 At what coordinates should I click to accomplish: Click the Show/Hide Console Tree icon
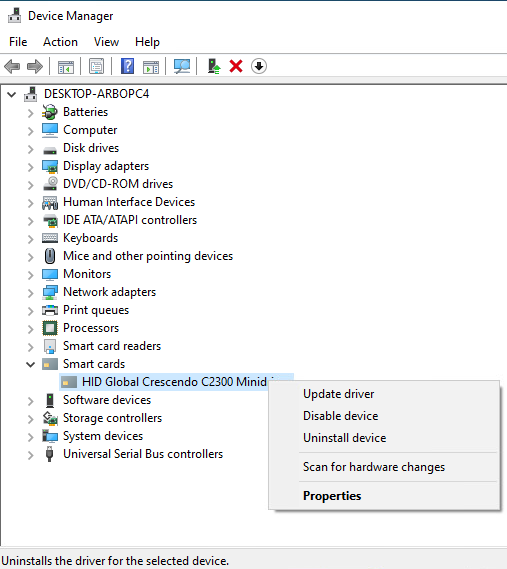[66, 66]
